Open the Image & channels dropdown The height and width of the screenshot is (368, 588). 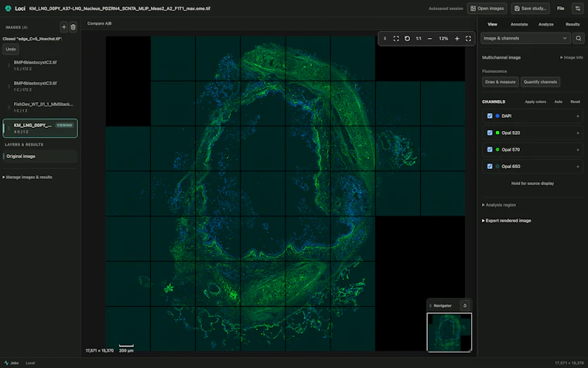[525, 38]
